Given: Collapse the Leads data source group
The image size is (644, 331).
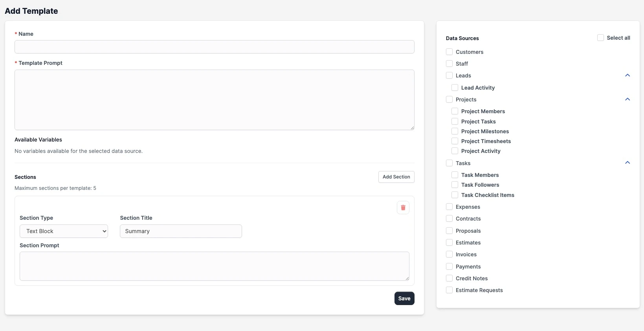Looking at the screenshot, I should [x=627, y=75].
